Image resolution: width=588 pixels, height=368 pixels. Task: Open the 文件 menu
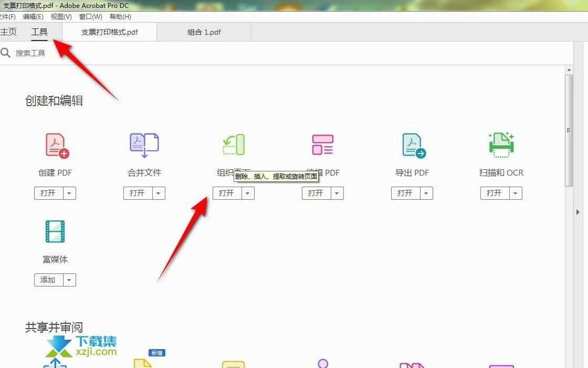coord(8,16)
